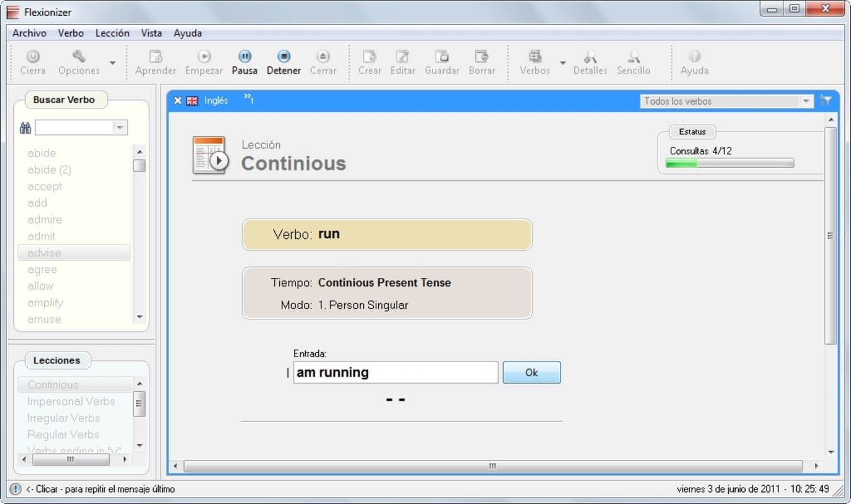Image resolution: width=851 pixels, height=504 pixels.
Task: Click the filter funnel icon
Action: click(826, 100)
